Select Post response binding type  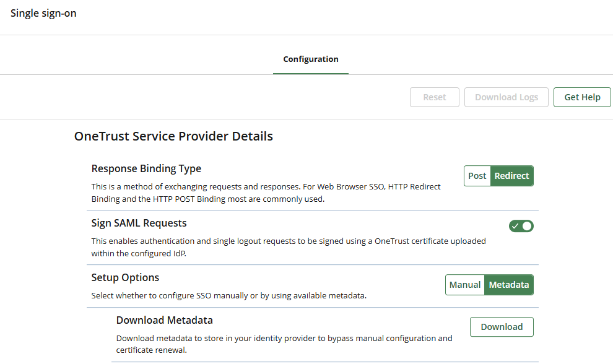pyautogui.click(x=477, y=176)
